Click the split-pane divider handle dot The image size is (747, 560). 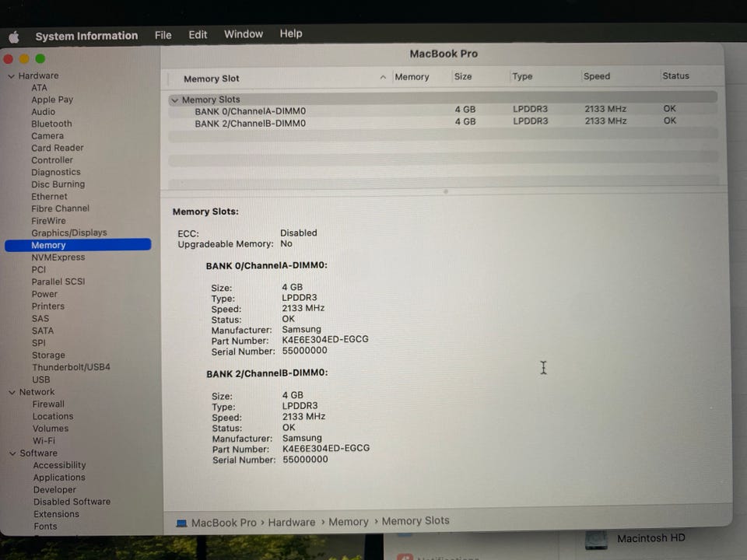point(446,191)
